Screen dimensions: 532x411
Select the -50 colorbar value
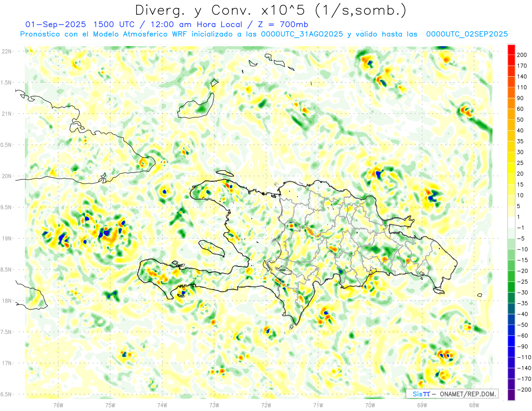(x=524, y=325)
